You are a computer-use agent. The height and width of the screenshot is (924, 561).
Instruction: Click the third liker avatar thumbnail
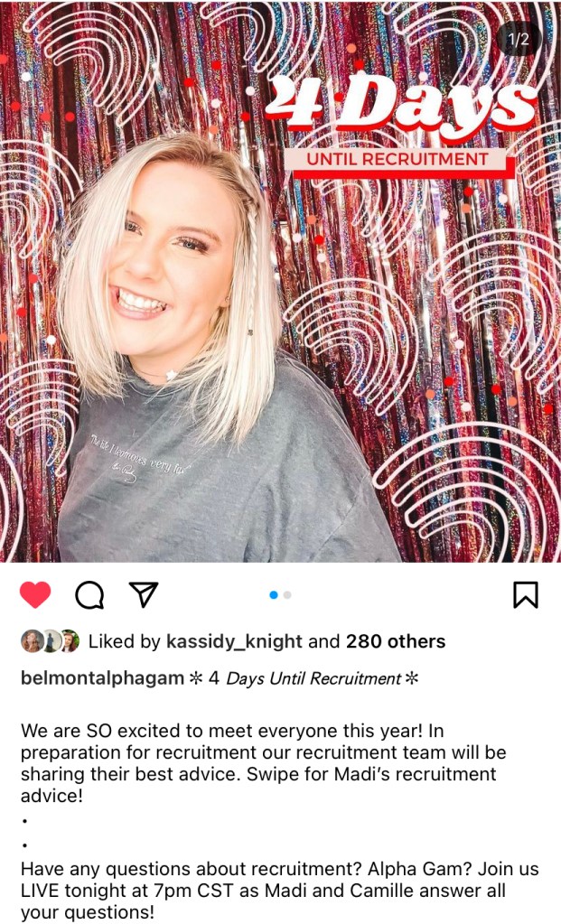pos(70,641)
